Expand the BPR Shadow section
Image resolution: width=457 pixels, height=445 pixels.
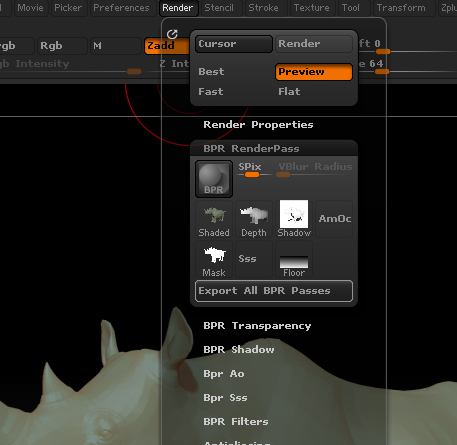pos(239,350)
